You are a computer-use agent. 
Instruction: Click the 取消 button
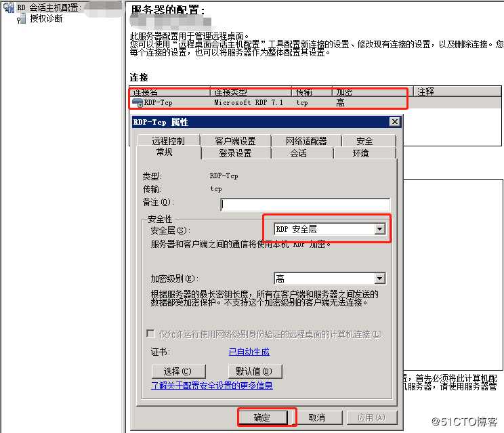pyautogui.click(x=317, y=417)
